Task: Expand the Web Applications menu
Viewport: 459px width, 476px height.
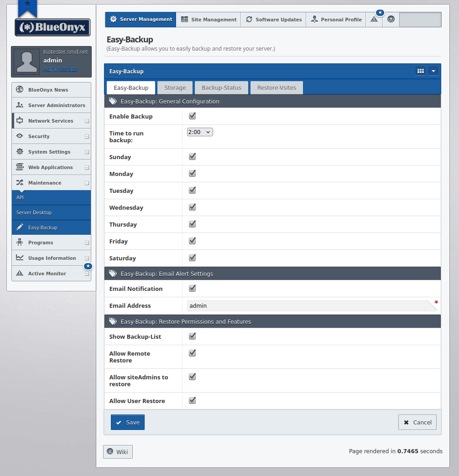Action: click(87, 168)
